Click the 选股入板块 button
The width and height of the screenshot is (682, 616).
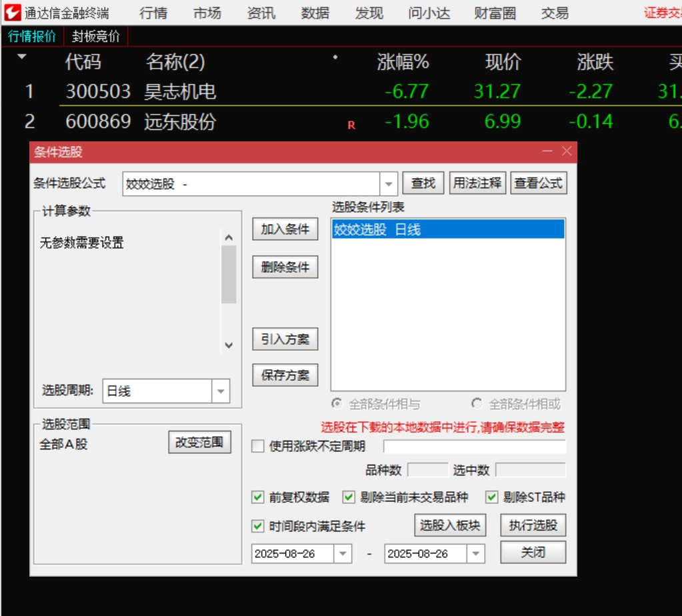point(450,525)
